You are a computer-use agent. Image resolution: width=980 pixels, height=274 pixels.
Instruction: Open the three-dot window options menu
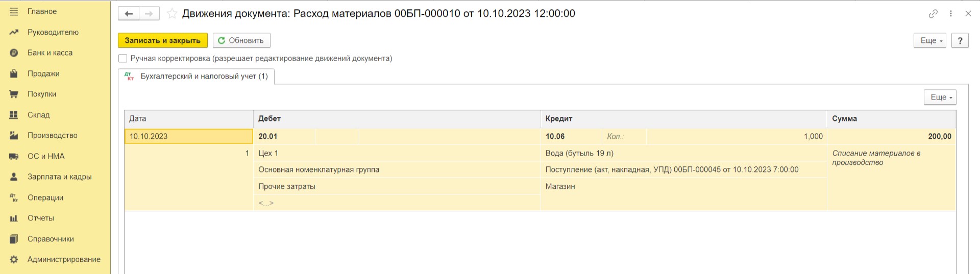(x=951, y=14)
